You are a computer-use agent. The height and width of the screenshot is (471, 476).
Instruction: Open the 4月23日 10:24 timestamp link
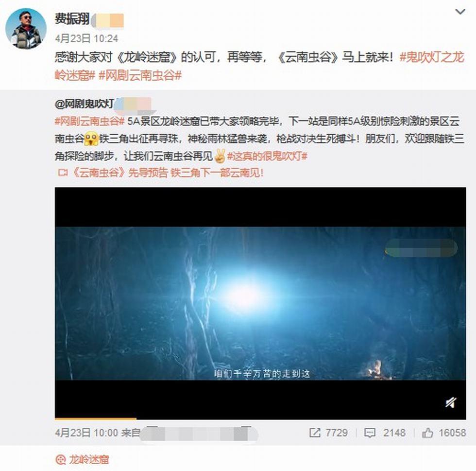(86, 38)
